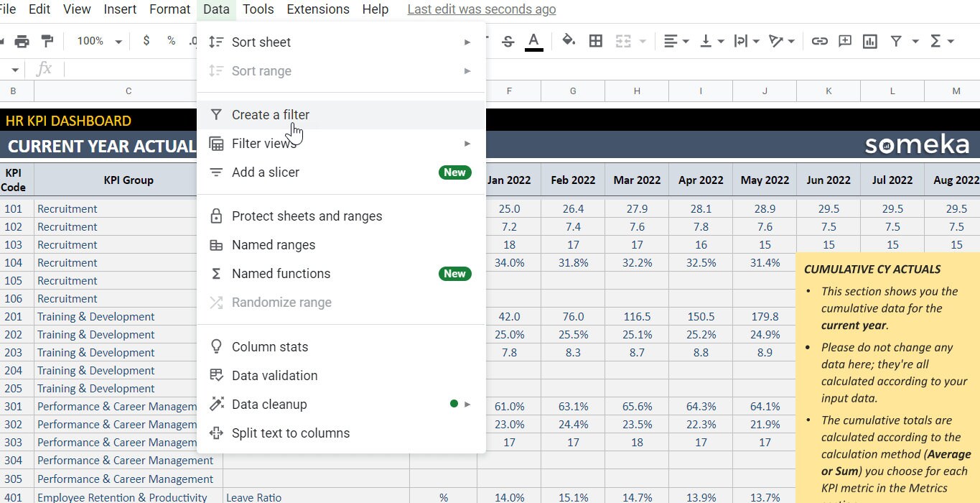The width and height of the screenshot is (980, 503).
Task: Open the Format menu
Action: point(168,9)
